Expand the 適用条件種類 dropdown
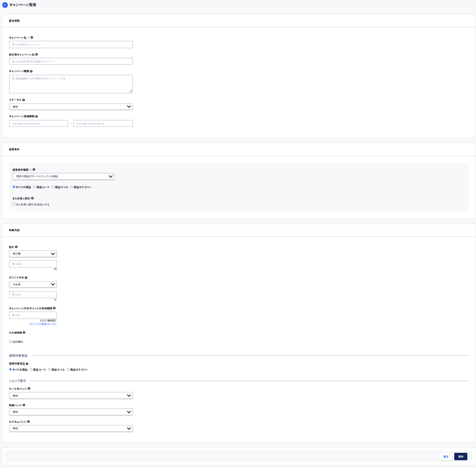Screen dimensions: 476x468 tap(63, 176)
